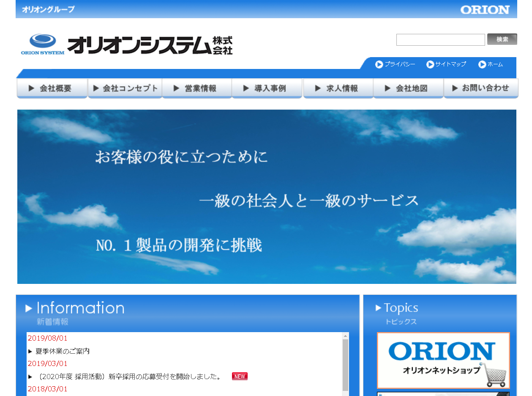Screen dimensions: 532x396
Task: Click the ORION group logo in top bar
Action: 485,10
